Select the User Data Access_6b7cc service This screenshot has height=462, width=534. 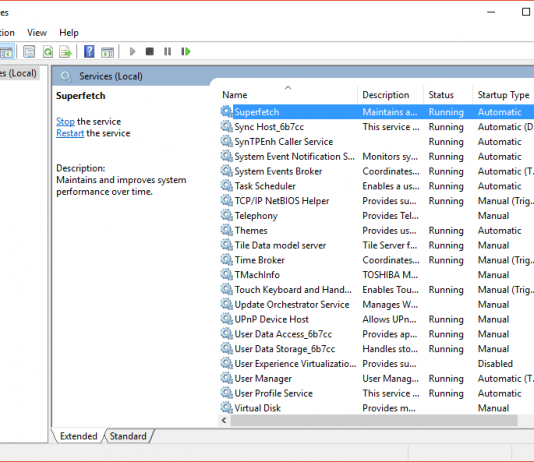(376, 334)
